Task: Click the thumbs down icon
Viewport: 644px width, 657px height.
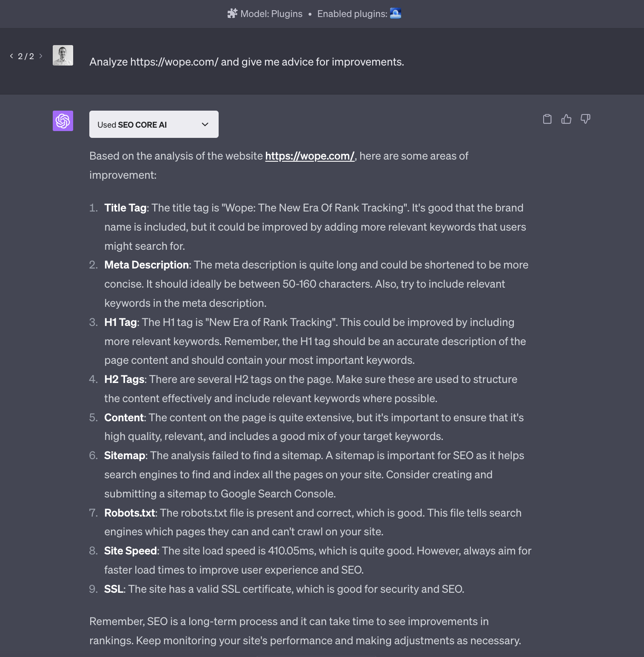Action: (x=585, y=119)
